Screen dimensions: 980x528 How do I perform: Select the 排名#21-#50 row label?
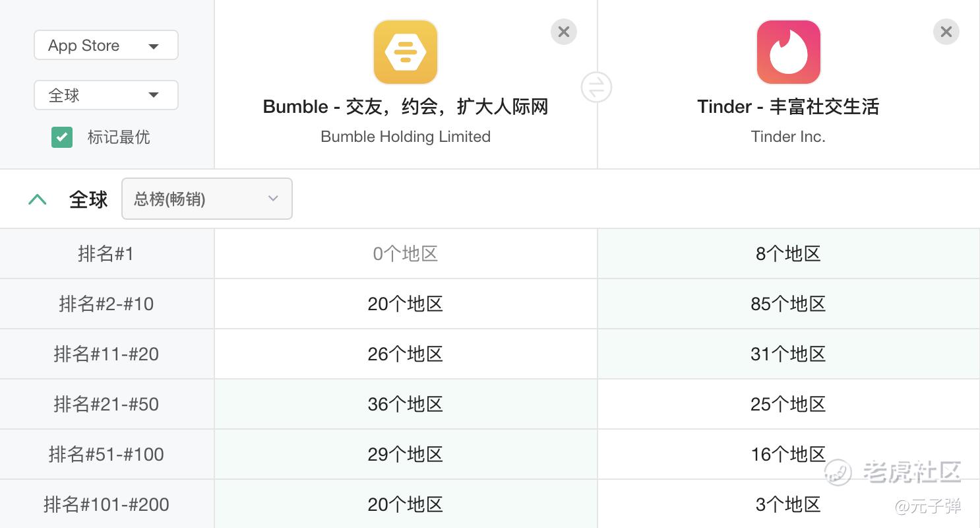106,404
